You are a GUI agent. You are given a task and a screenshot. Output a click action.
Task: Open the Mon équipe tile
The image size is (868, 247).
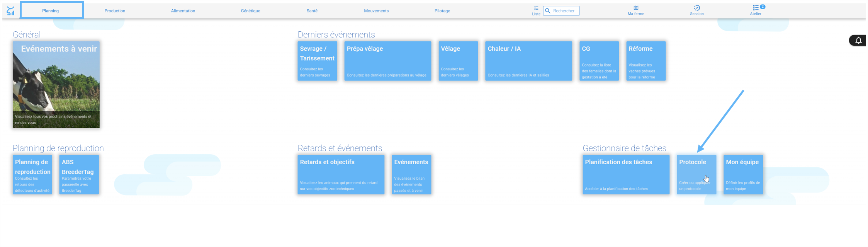pos(743,175)
